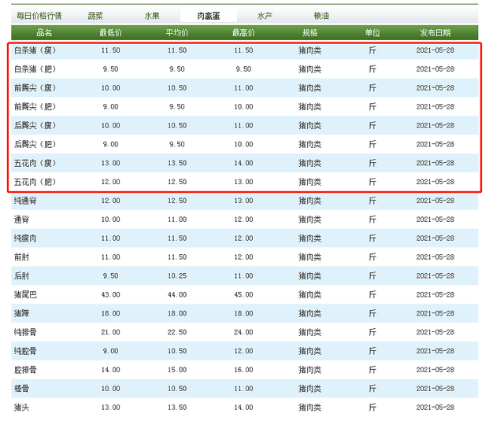Click the 腔排骨 row name
The height and width of the screenshot is (421, 504).
25,370
